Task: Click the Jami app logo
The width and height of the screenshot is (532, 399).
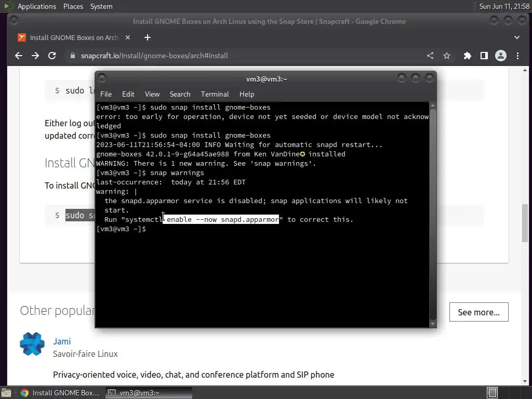Action: point(32,344)
